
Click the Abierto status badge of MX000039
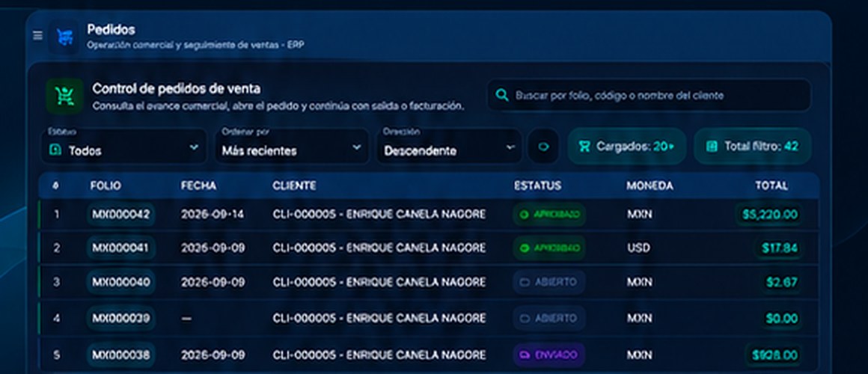click(549, 319)
